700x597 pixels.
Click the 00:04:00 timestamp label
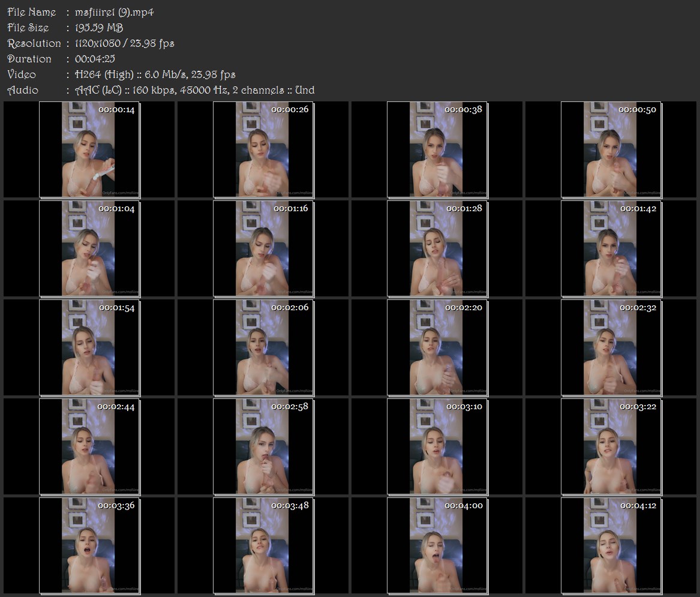pyautogui.click(x=464, y=505)
